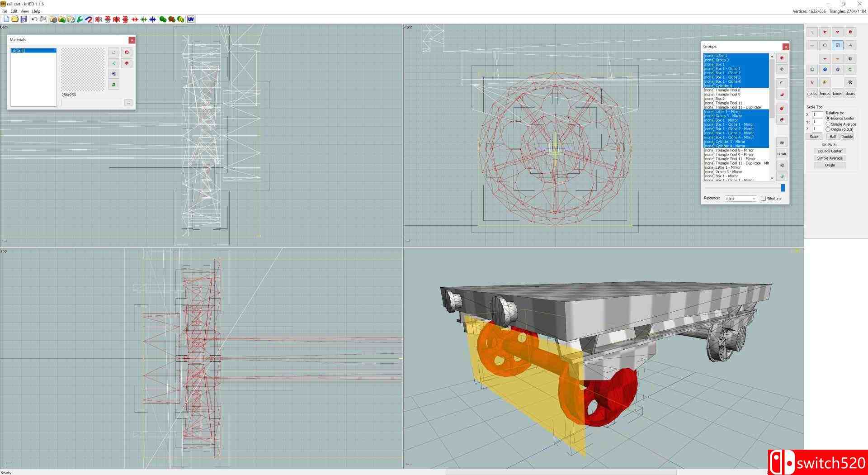868x475 pixels.
Task: Open the View menu
Action: (x=24, y=11)
